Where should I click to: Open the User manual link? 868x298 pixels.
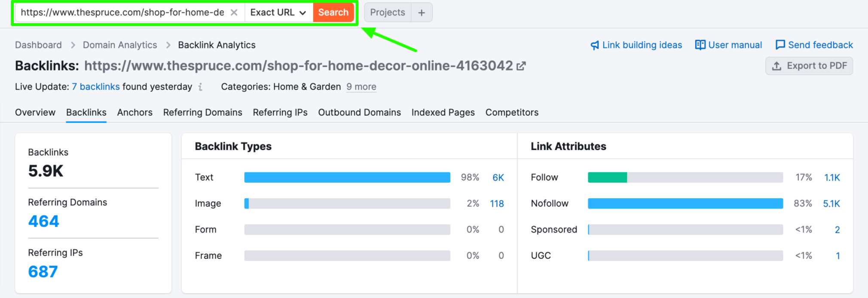[x=735, y=45]
